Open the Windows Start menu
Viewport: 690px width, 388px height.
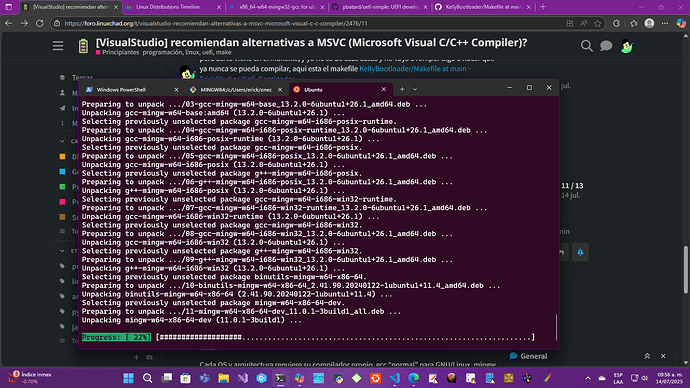pyautogui.click(x=128, y=378)
